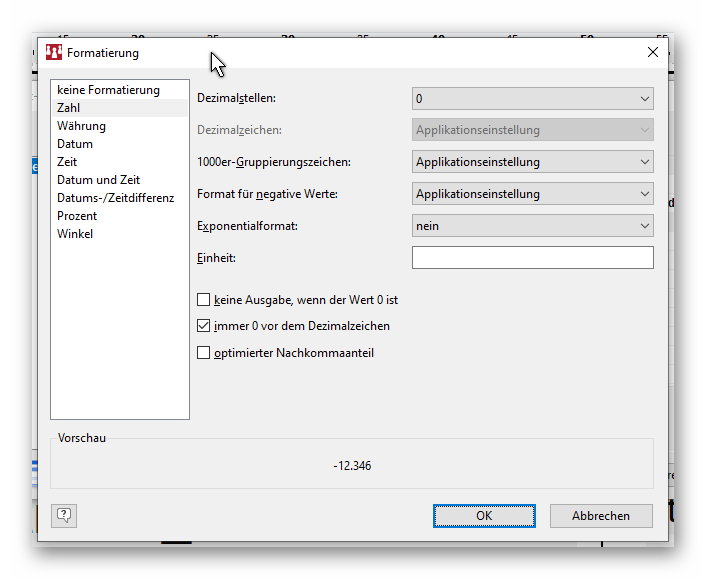Select 'Datums-/Zeitdifferenz' in the list
The width and height of the screenshot is (706, 579).
coord(115,198)
